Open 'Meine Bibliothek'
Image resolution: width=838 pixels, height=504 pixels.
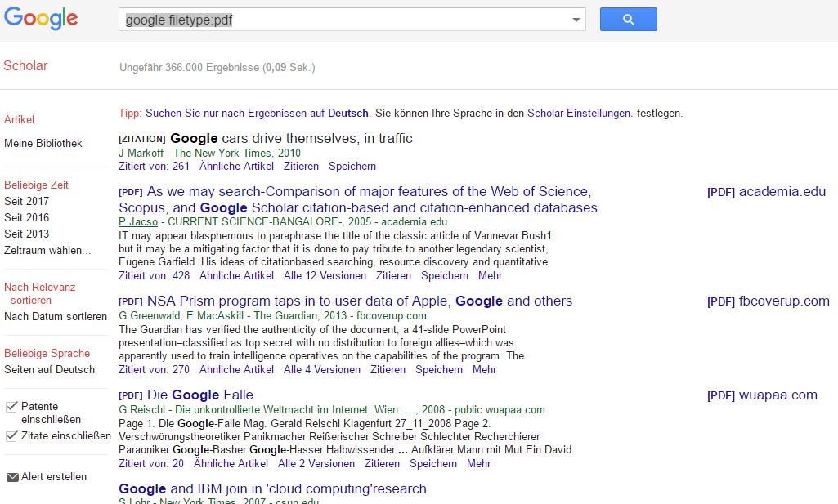pyautogui.click(x=43, y=143)
